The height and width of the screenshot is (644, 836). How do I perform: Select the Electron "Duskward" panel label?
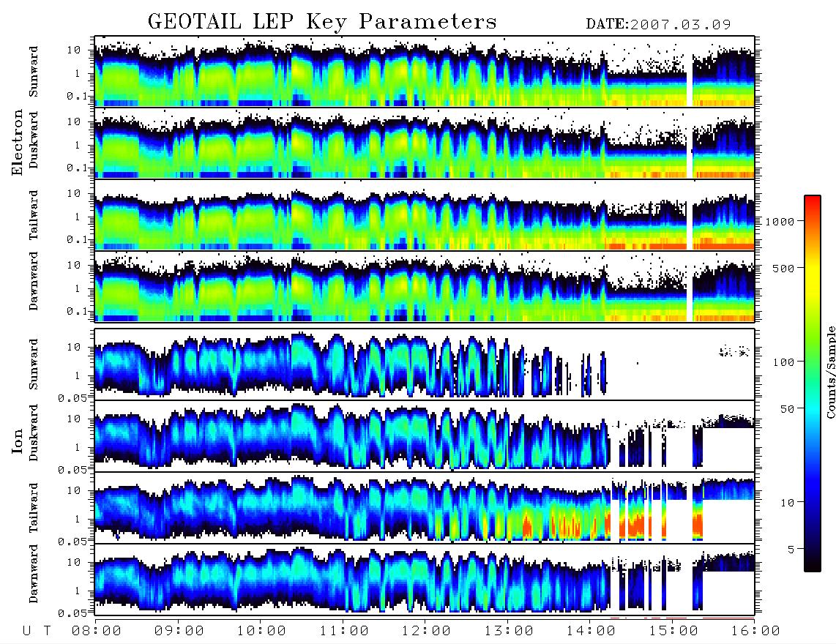pos(34,140)
